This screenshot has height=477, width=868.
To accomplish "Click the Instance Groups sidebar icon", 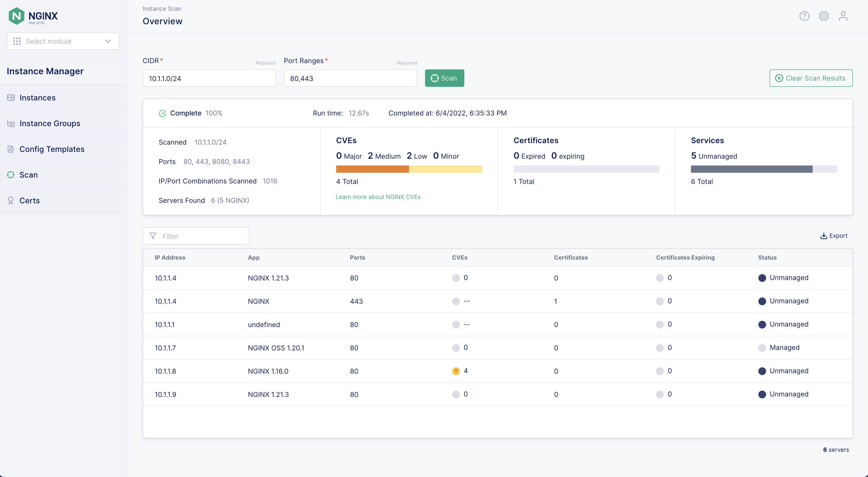I will point(11,123).
